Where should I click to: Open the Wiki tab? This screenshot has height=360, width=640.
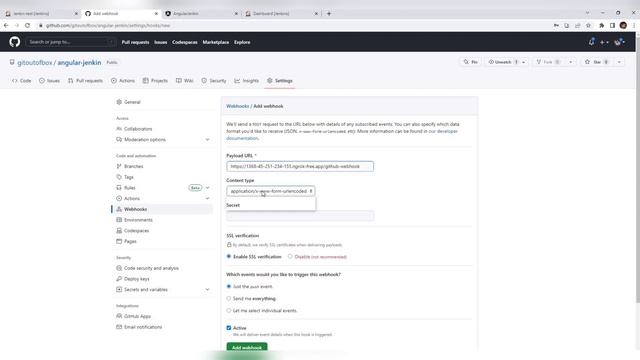pos(184,81)
